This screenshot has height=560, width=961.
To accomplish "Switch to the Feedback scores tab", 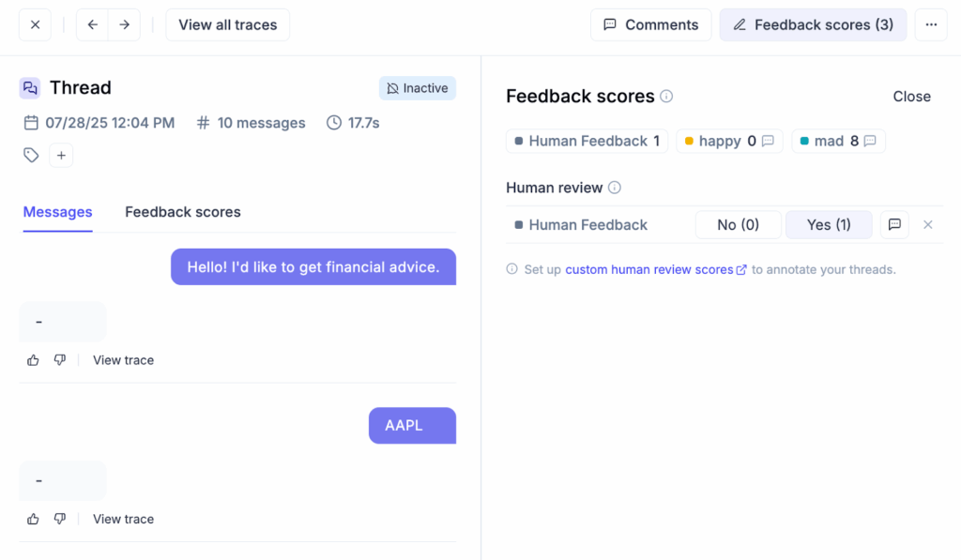I will (183, 212).
